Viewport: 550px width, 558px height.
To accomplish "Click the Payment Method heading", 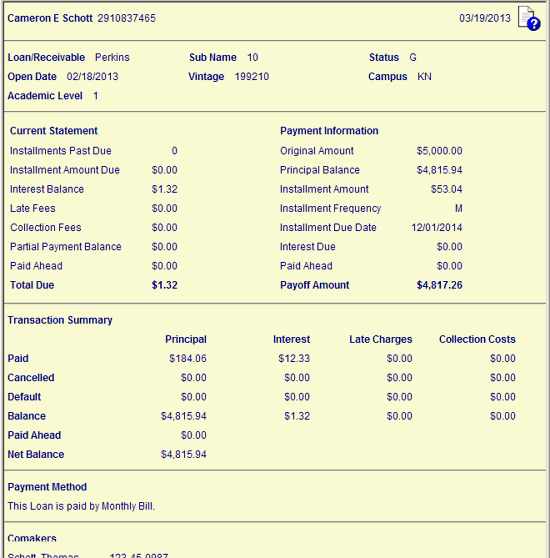I will 47,487.
